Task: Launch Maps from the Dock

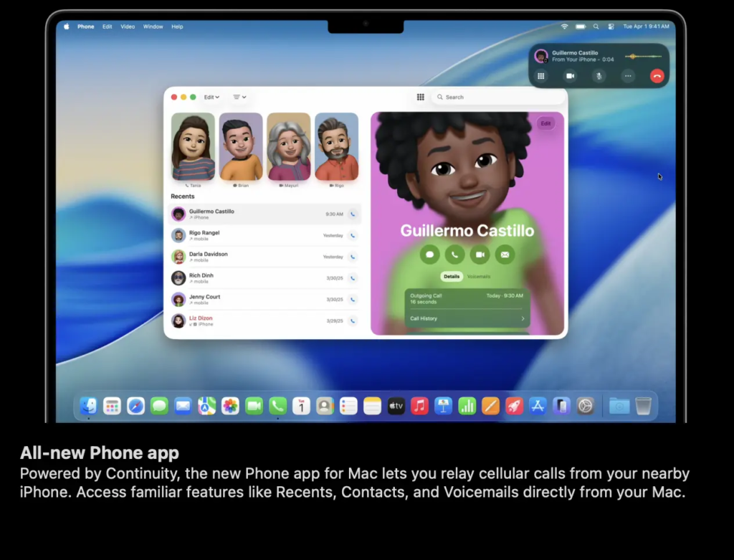Action: 206,406
